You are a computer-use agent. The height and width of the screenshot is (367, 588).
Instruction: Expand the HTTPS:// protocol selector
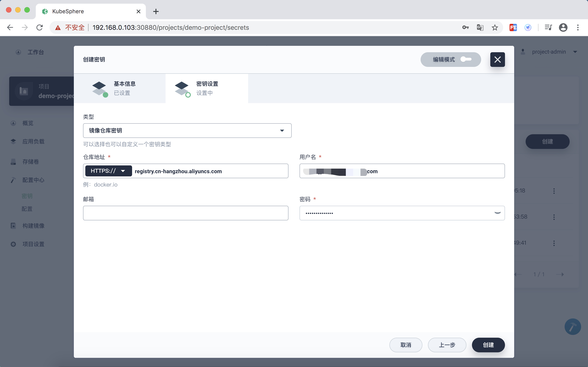tap(108, 171)
